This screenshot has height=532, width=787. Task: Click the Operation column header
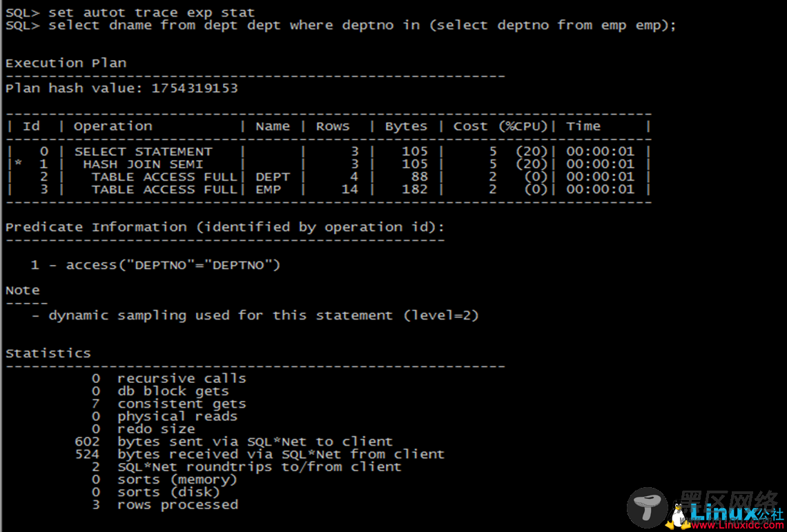(x=113, y=126)
